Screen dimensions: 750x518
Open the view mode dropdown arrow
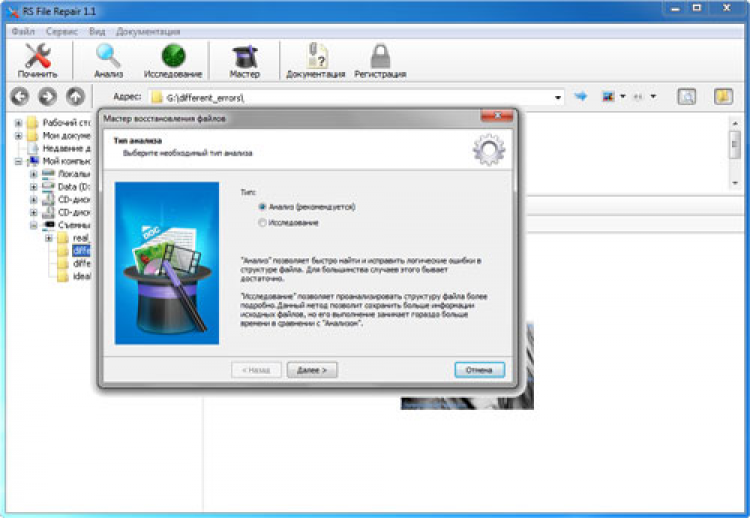[623, 97]
